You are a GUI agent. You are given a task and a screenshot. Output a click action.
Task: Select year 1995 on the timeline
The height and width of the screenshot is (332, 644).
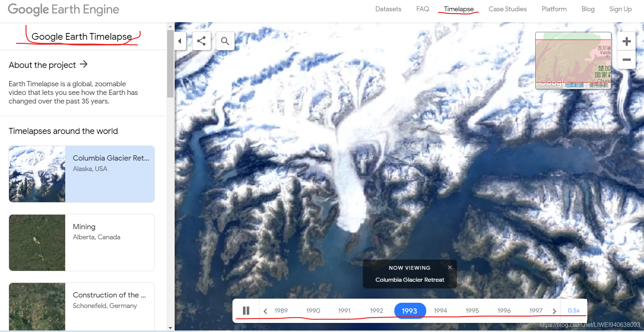tap(472, 311)
